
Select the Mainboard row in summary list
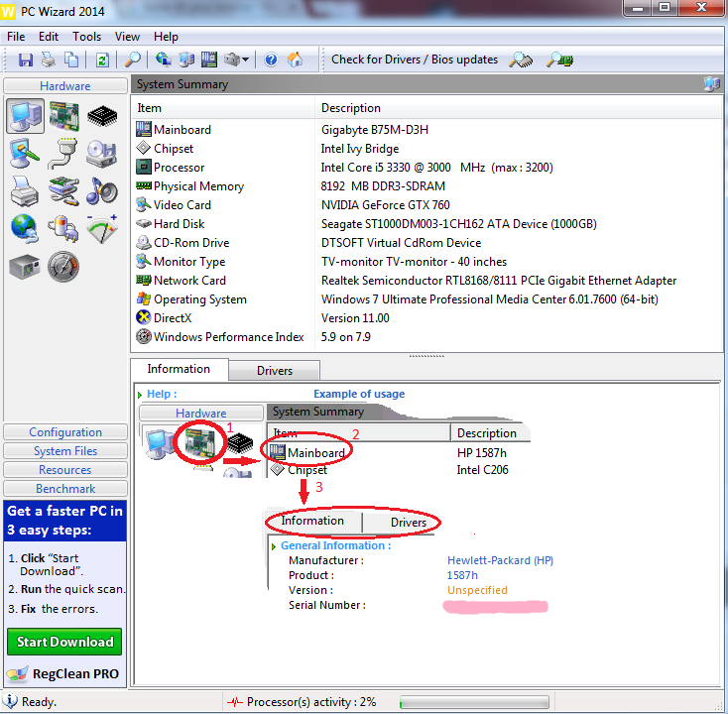click(x=427, y=130)
